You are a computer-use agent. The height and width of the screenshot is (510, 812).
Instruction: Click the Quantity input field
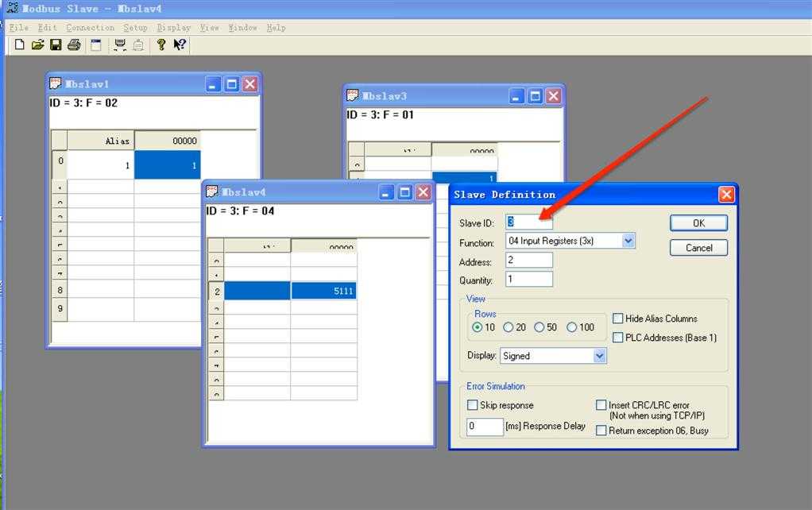point(528,279)
